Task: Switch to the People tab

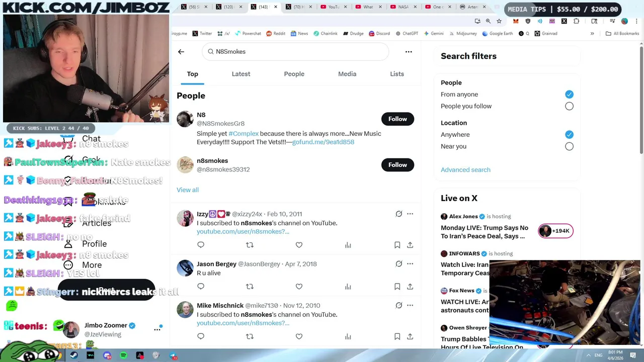Action: (294, 74)
